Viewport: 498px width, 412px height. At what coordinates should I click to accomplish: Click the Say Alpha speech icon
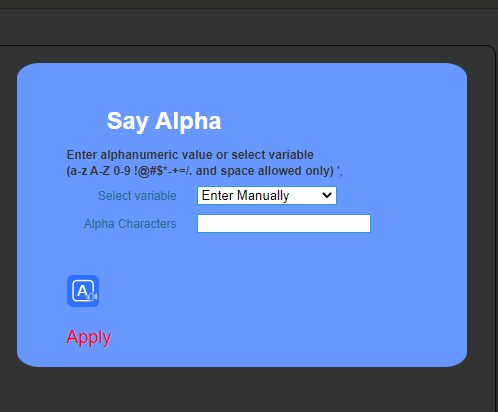coord(83,291)
